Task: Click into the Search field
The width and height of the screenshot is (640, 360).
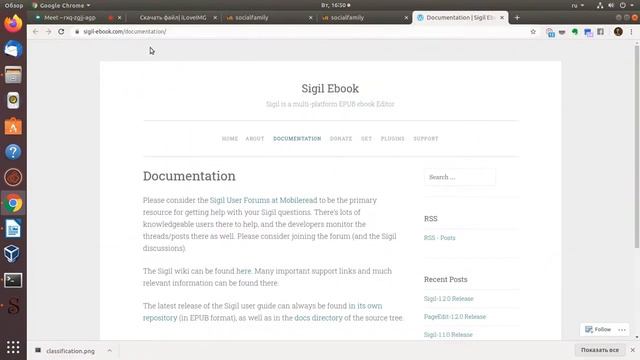Action: click(460, 177)
